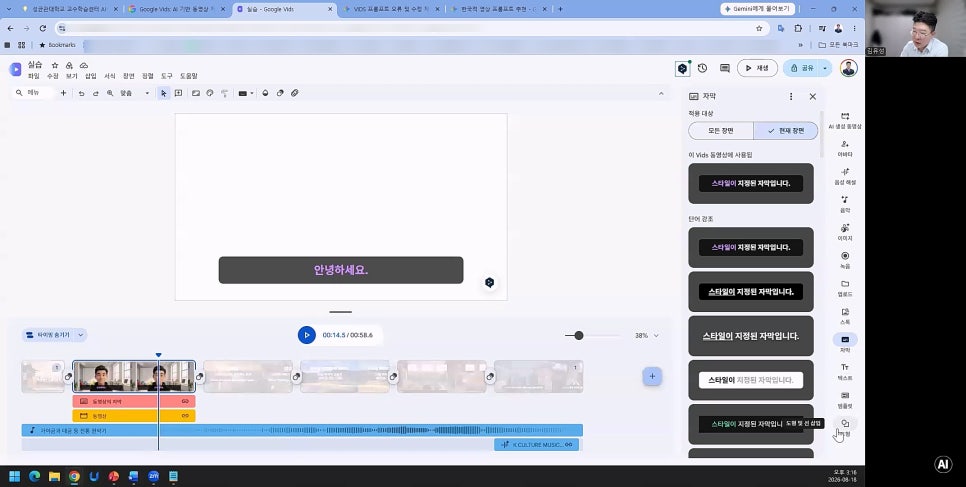The image size is (966, 487).
Task: Click the comment insert toolbar icon
Action: pos(178,93)
